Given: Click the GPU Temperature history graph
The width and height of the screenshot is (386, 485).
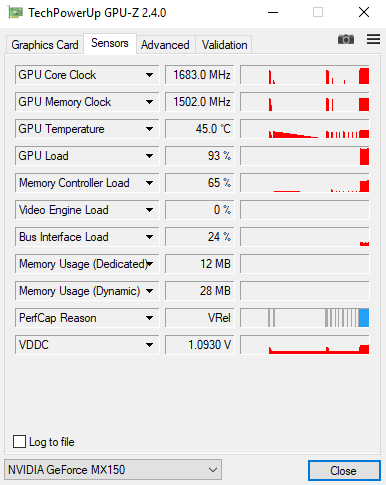Looking at the screenshot, I should click(305, 129).
